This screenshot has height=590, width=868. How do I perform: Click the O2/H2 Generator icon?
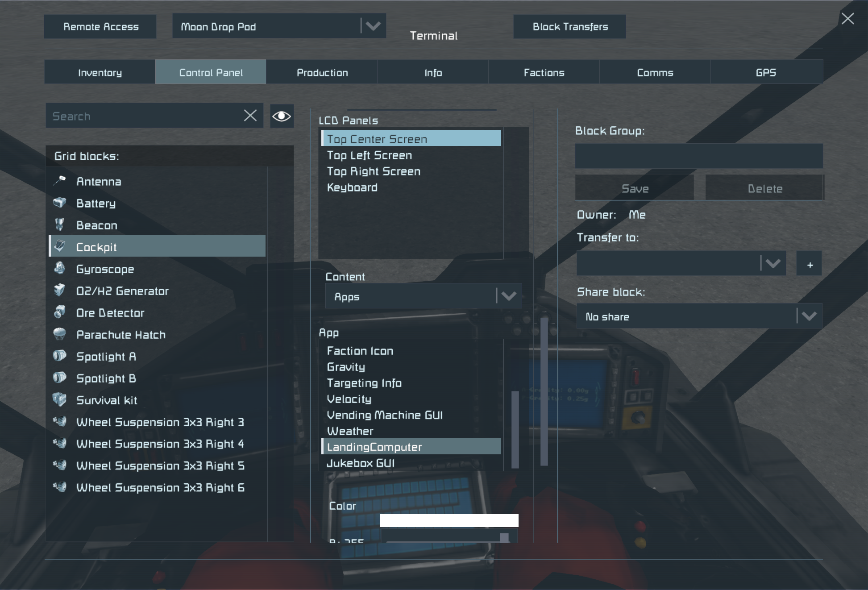[x=59, y=290]
